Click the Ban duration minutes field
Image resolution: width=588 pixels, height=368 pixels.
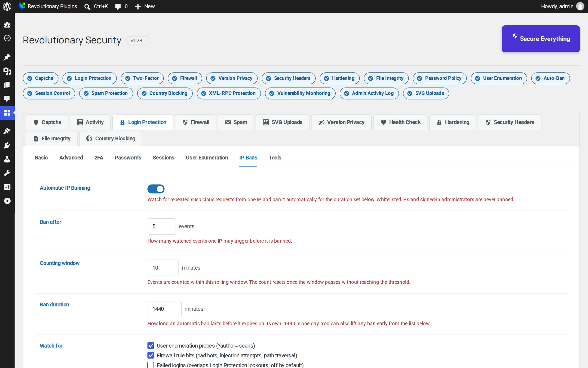coord(165,309)
